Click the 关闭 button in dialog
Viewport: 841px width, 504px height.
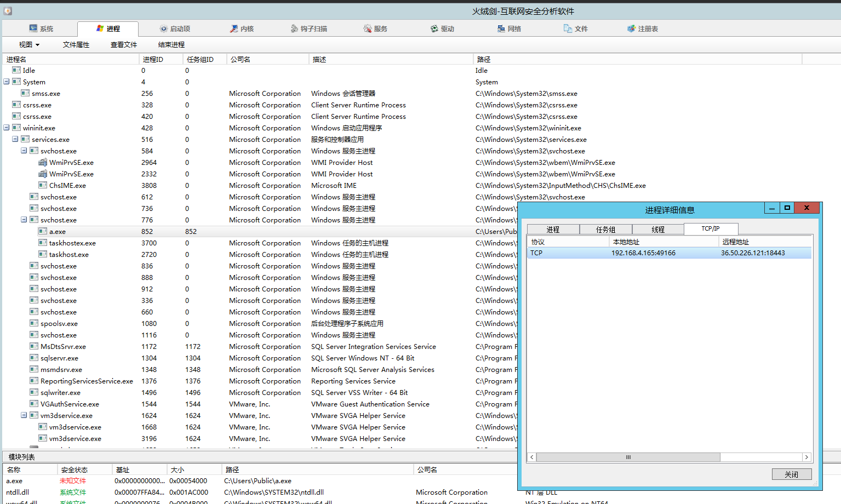coord(791,474)
